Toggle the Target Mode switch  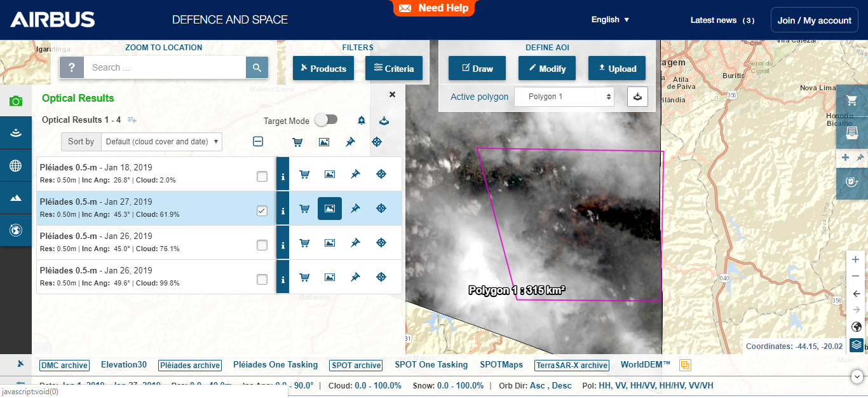pyautogui.click(x=326, y=120)
